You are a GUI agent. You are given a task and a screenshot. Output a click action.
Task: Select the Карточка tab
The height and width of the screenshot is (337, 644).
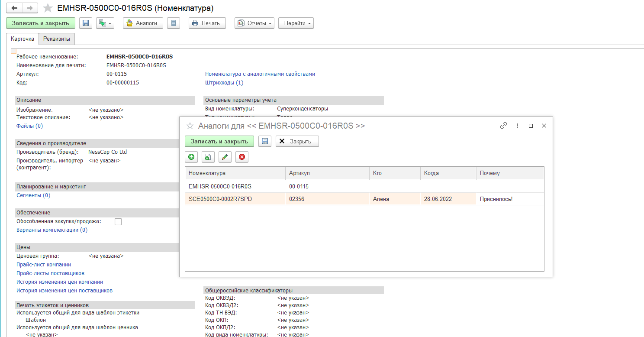click(23, 39)
